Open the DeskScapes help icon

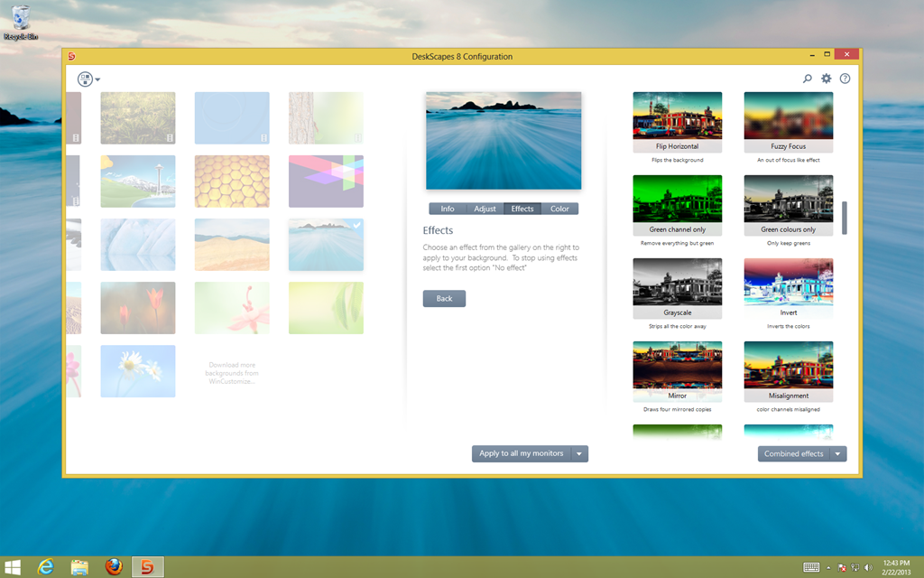(x=845, y=79)
